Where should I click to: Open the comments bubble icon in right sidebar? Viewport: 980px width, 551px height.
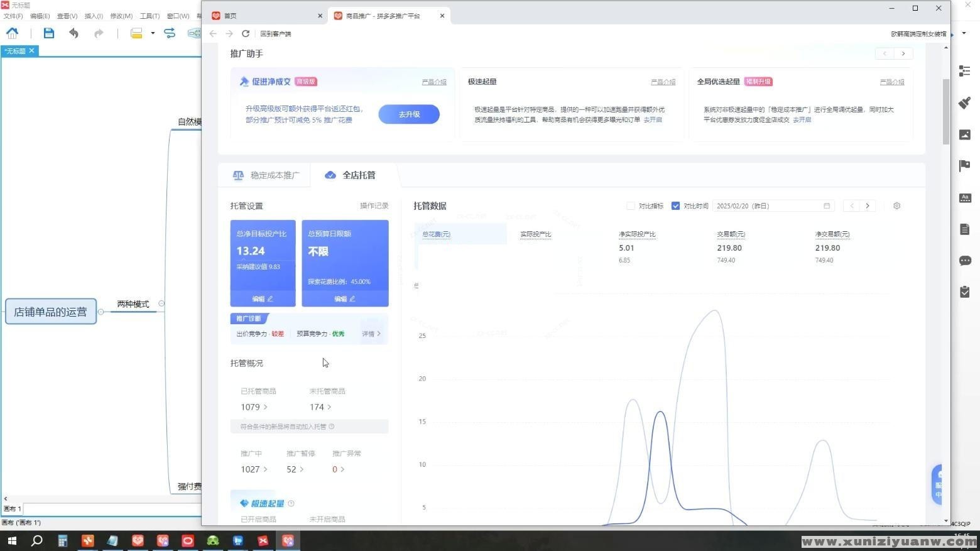[965, 261]
